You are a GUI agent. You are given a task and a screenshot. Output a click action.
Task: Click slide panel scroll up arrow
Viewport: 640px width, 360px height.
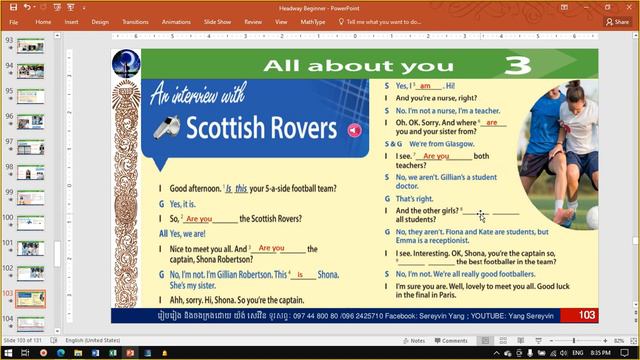[x=57, y=36]
